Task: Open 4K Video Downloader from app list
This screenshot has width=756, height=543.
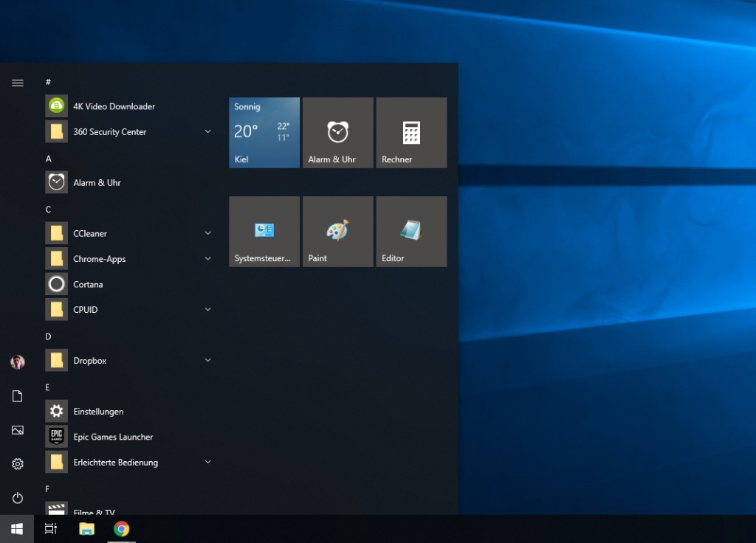Action: [114, 106]
